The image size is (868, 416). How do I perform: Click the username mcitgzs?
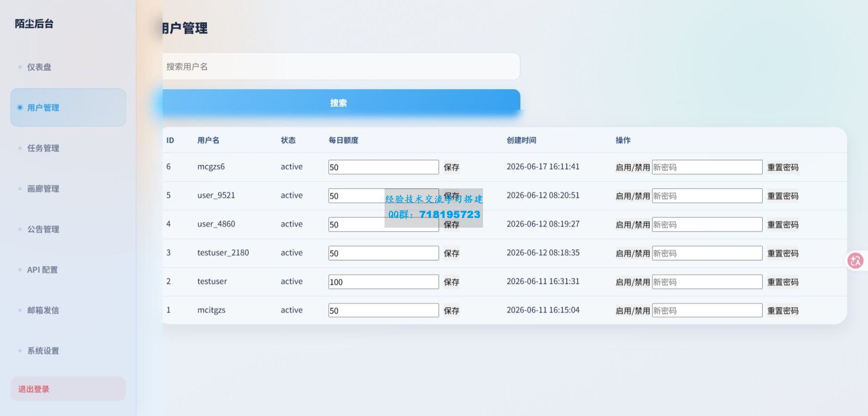(x=211, y=310)
